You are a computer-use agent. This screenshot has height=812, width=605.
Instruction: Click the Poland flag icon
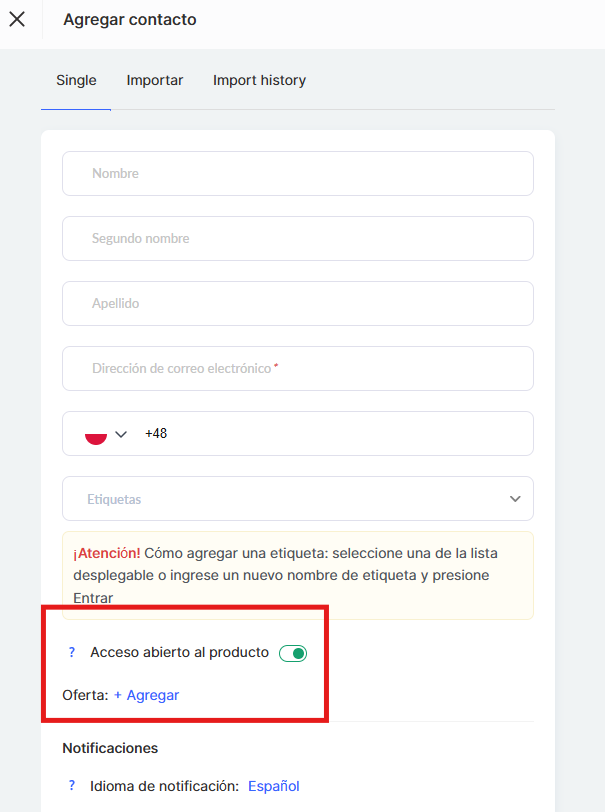coord(96,434)
